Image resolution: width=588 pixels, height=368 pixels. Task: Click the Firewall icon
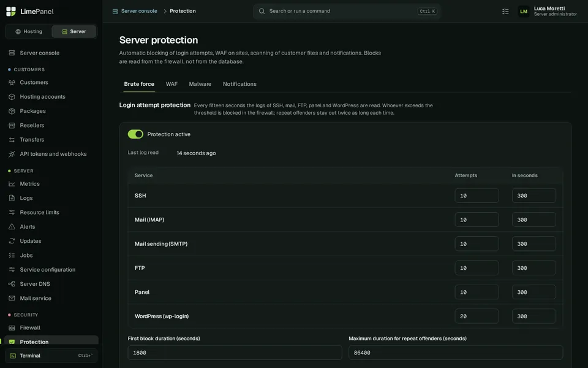(12, 328)
